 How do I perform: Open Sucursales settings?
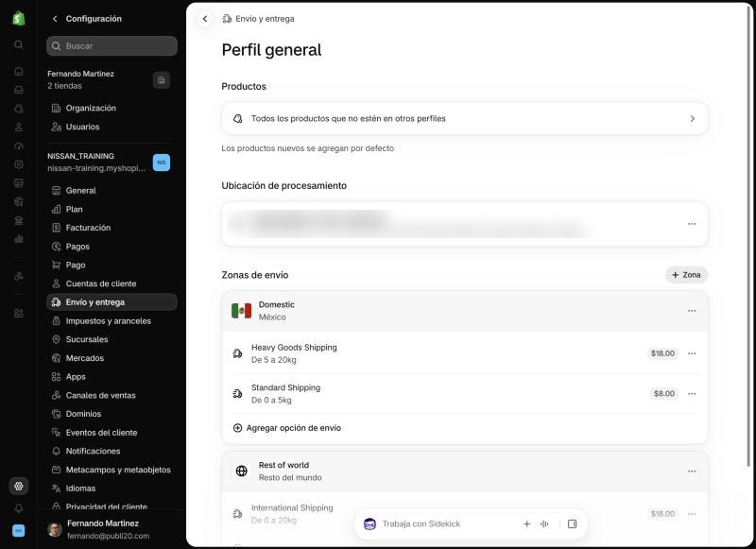click(x=112, y=339)
